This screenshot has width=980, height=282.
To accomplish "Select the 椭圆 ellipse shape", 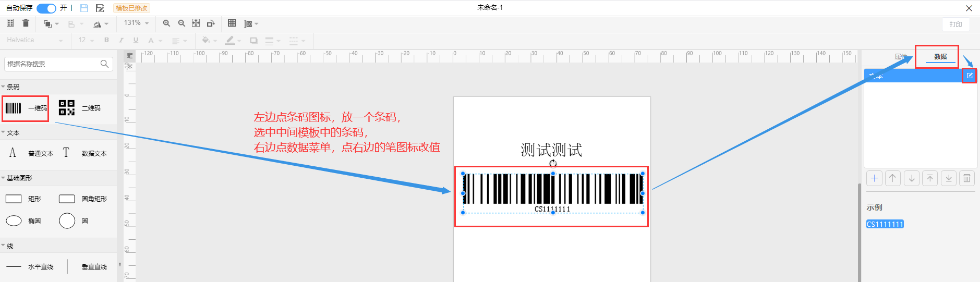I will [23, 220].
